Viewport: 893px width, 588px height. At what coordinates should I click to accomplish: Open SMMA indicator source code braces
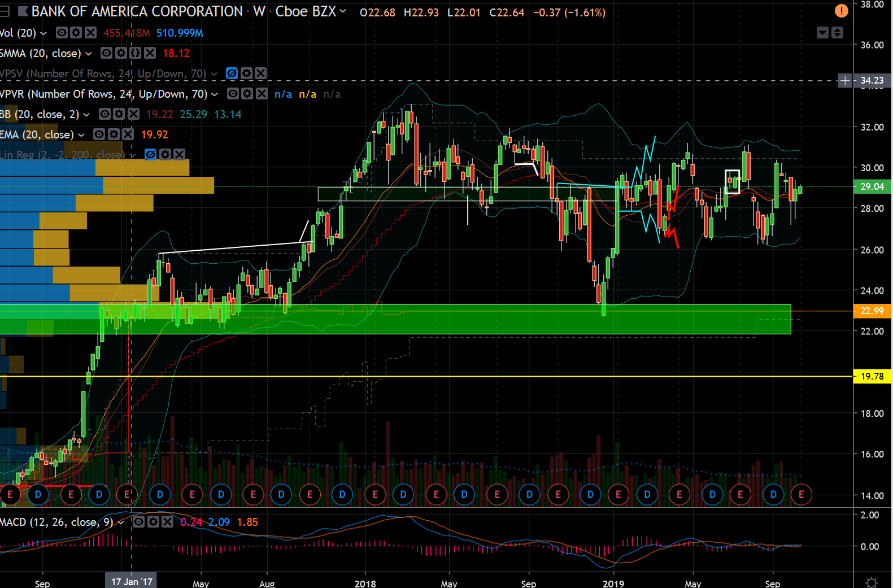point(135,53)
